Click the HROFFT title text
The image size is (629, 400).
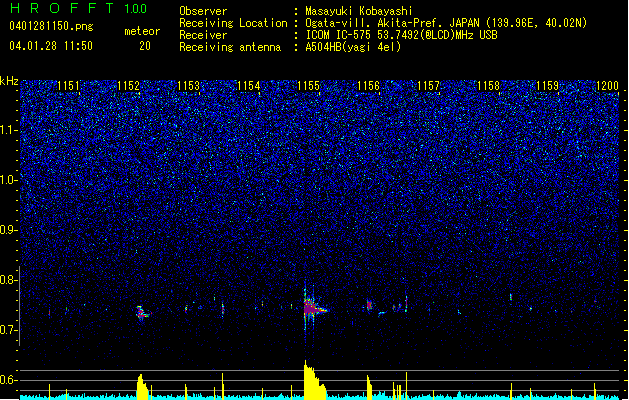[63, 8]
